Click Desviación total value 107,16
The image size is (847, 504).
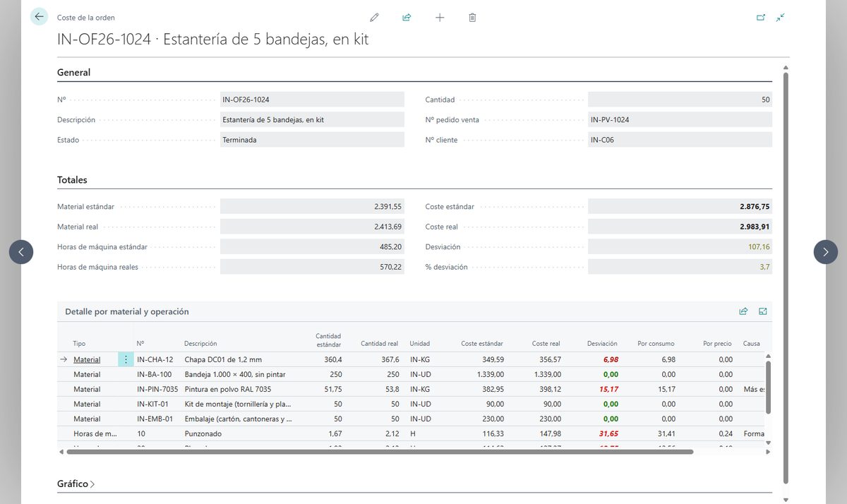(680, 247)
